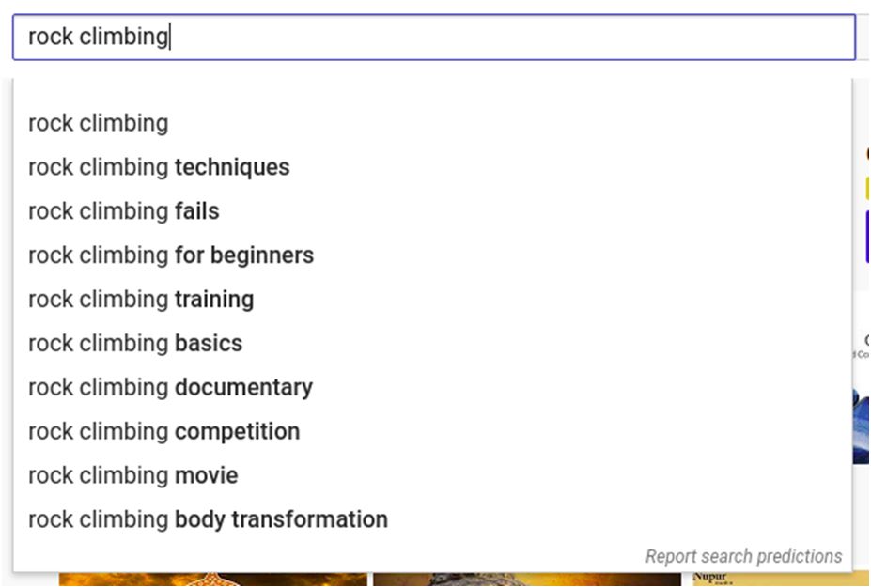The width and height of the screenshot is (871, 588).
Task: Open the middle video thumbnail below the suggestions
Action: coord(526,580)
